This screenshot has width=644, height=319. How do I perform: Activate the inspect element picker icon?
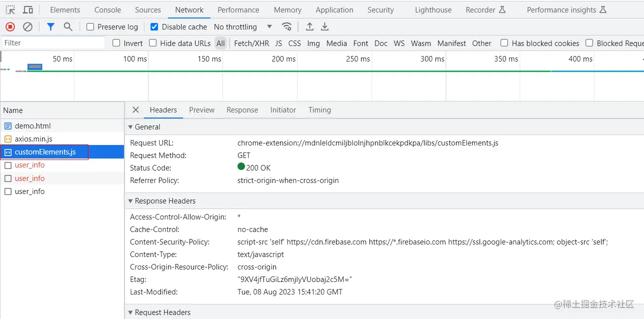coord(10,10)
